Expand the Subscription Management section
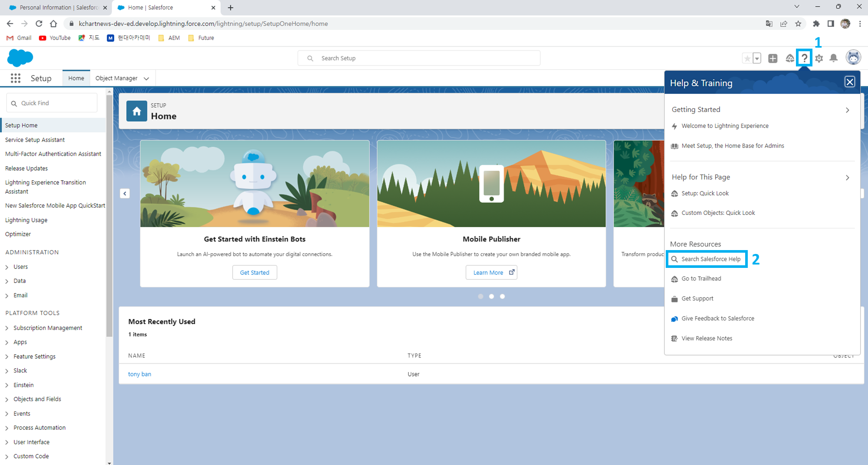 7,328
